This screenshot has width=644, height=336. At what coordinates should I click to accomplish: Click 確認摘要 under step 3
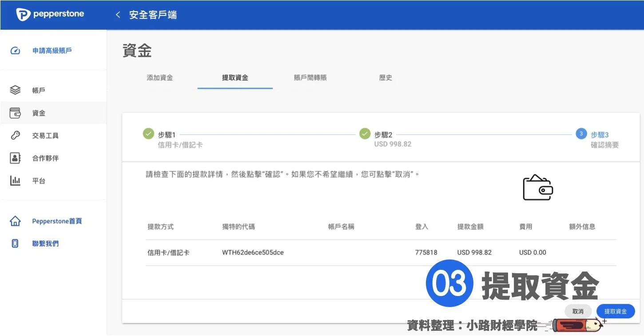coord(604,145)
